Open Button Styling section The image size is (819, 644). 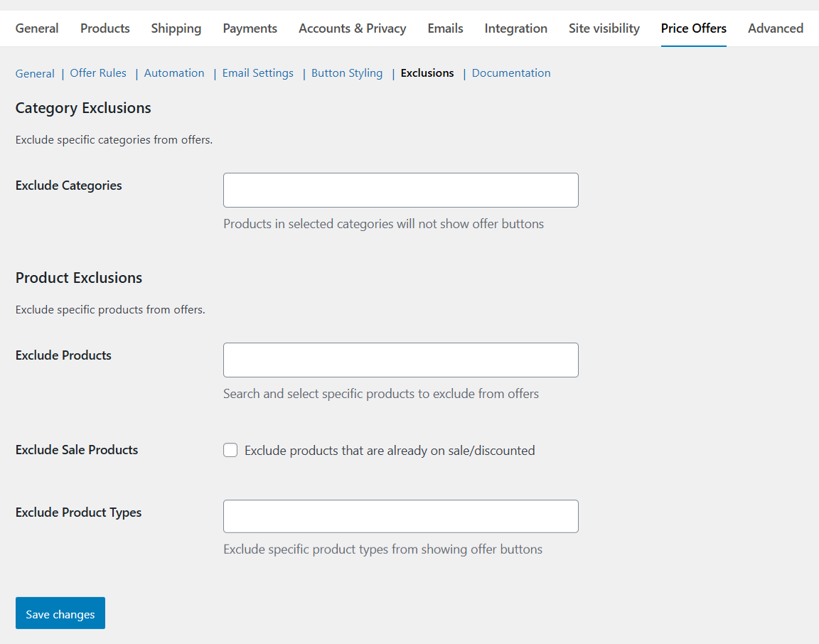click(347, 73)
